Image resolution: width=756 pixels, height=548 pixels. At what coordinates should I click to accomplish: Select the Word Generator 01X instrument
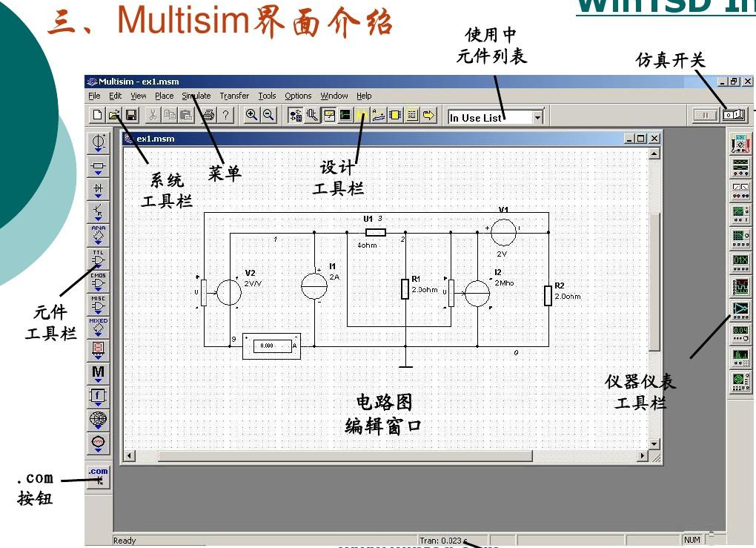pyautogui.click(x=740, y=263)
